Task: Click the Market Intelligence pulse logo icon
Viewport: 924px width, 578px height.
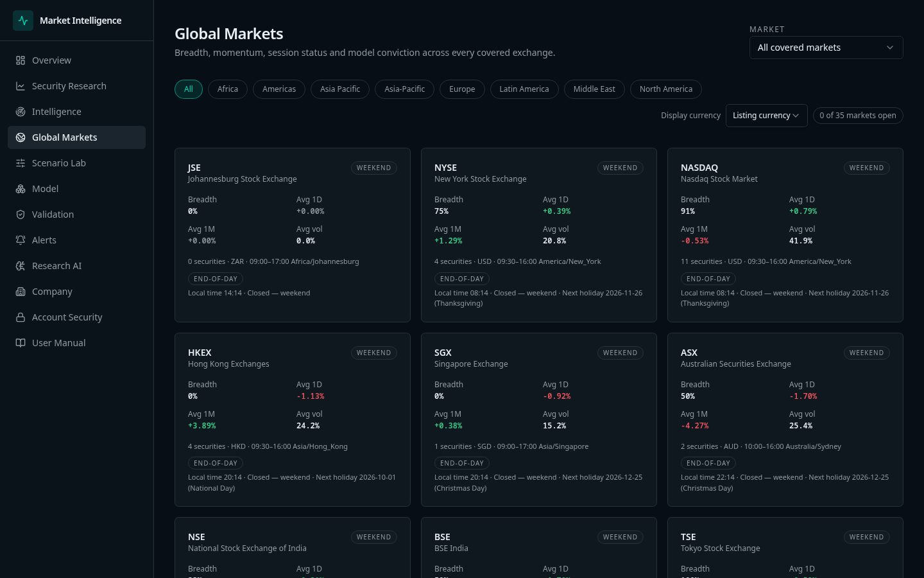Action: click(x=23, y=21)
